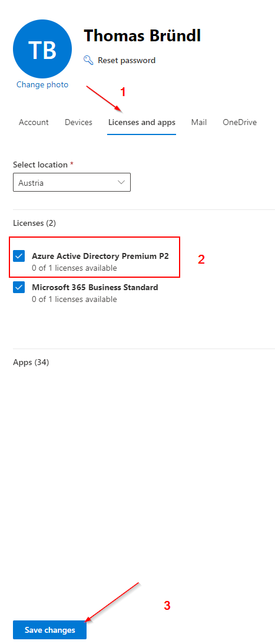This screenshot has height=644, width=275.
Task: Open the Change photo link
Action: click(x=42, y=84)
